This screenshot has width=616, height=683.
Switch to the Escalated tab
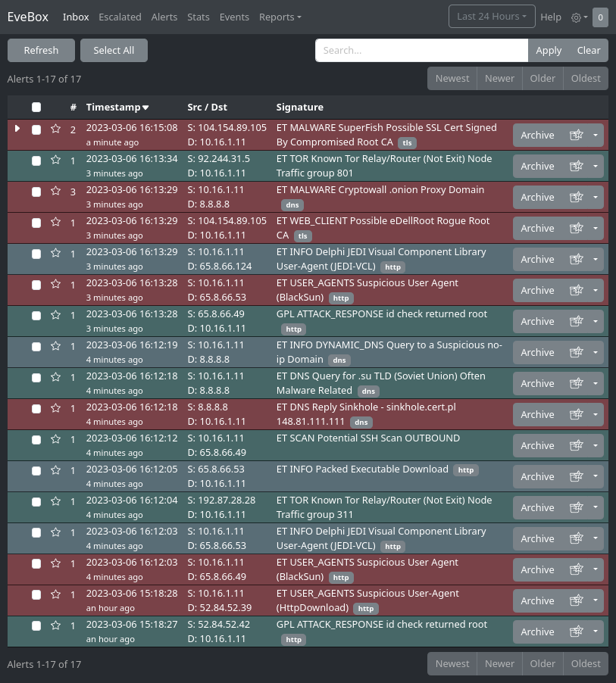120,17
